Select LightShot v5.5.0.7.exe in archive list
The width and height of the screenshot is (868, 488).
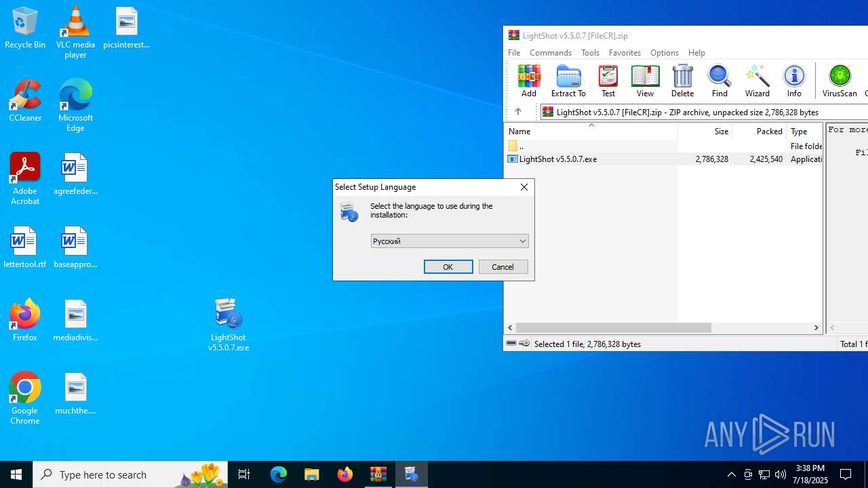(x=558, y=159)
